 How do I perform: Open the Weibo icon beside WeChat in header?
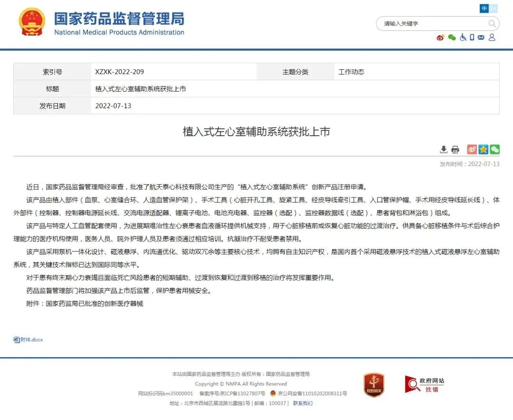(440, 37)
